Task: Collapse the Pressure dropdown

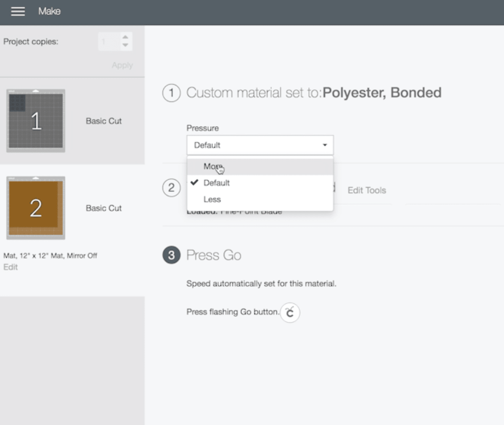Action: (x=260, y=145)
